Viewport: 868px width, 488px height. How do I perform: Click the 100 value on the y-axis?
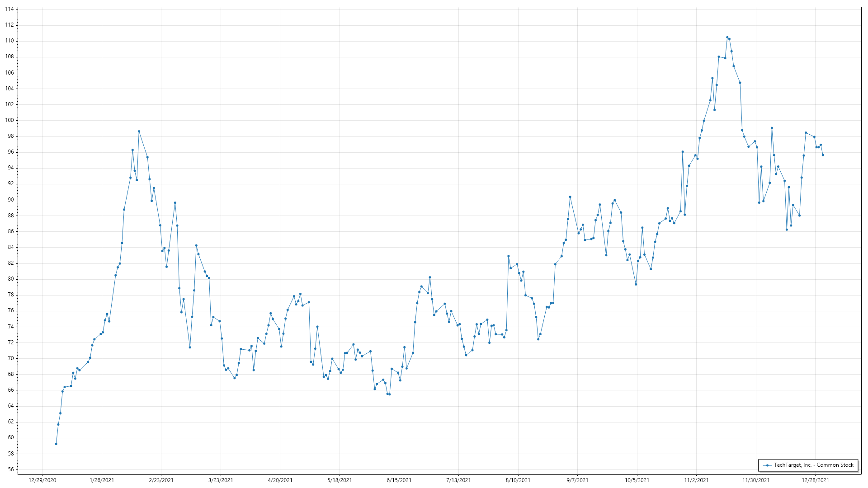(9, 120)
